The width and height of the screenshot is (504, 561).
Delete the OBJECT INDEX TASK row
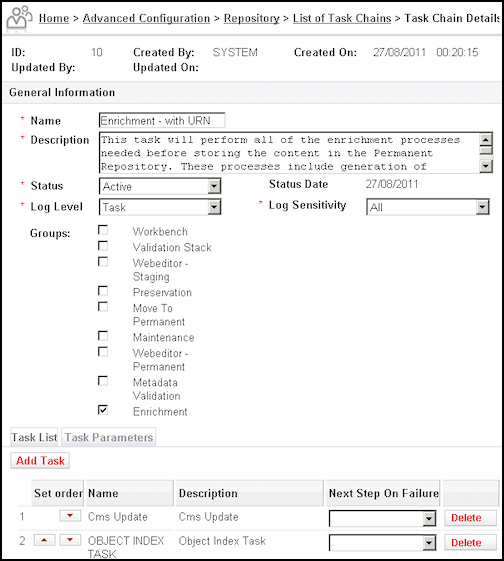tap(470, 542)
